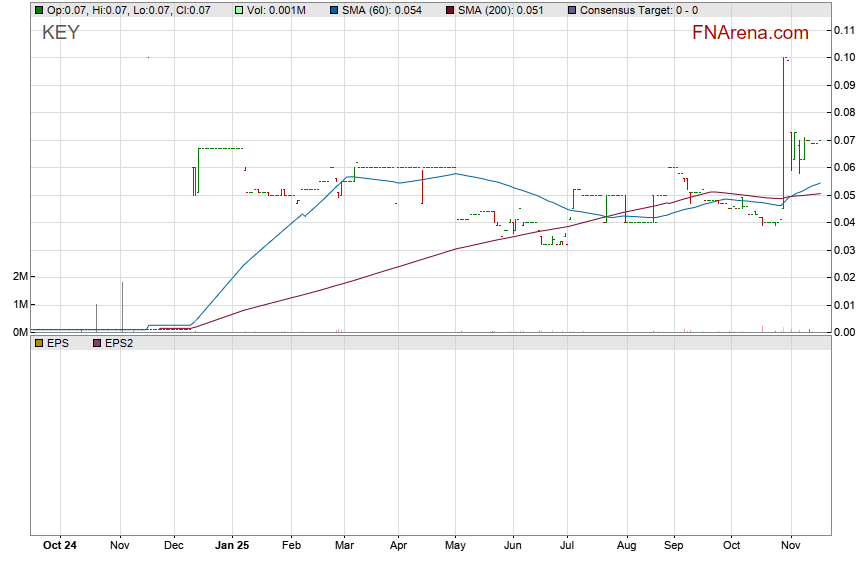Click the 0.10 price axis label
Viewport: 859px width, 566px height.
(x=844, y=57)
